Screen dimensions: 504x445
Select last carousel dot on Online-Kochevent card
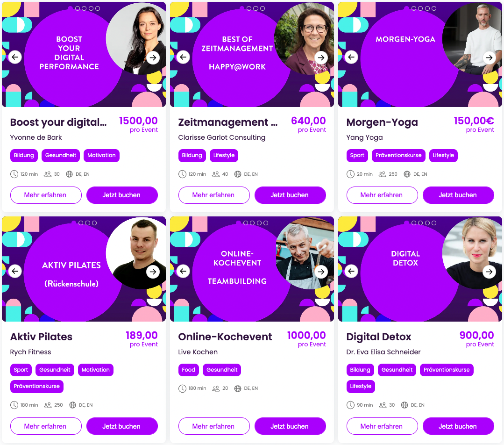point(266,222)
